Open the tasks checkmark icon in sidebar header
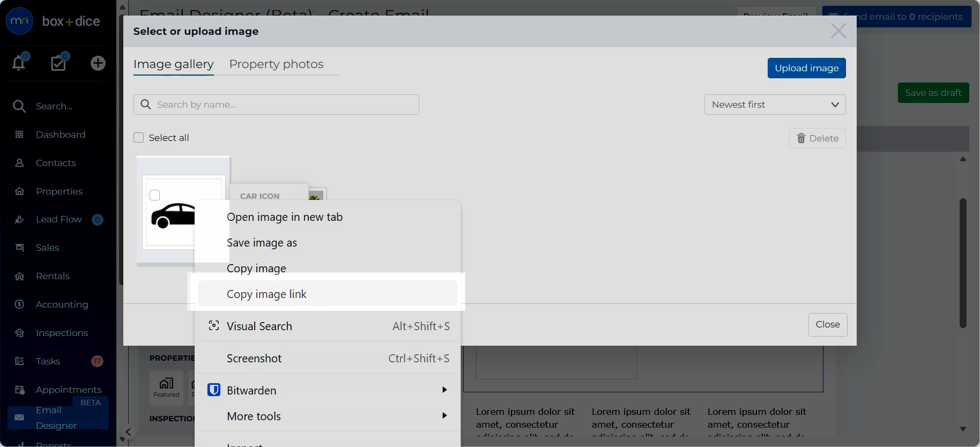Image resolution: width=980 pixels, height=447 pixels. pyautogui.click(x=58, y=63)
